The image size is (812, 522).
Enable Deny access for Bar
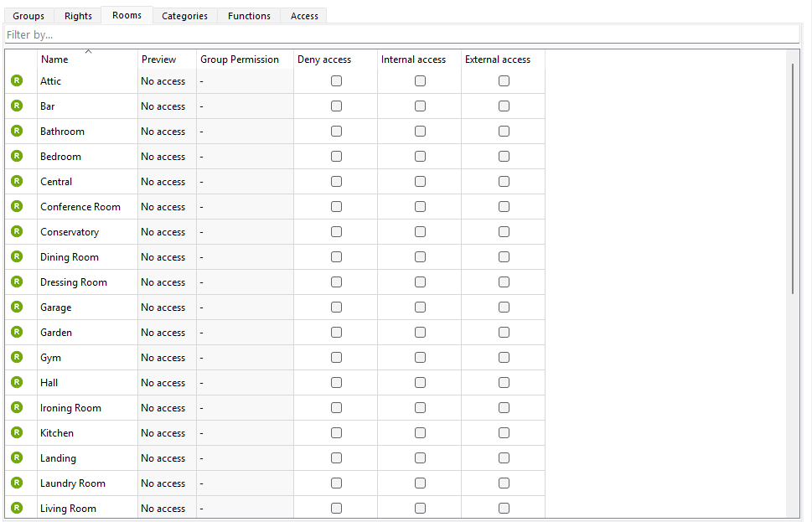[336, 106]
